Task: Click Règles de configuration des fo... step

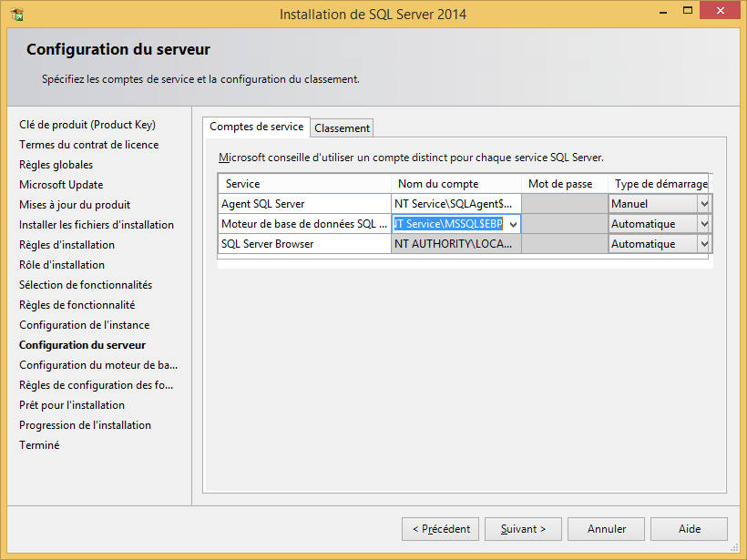Action: coord(96,385)
